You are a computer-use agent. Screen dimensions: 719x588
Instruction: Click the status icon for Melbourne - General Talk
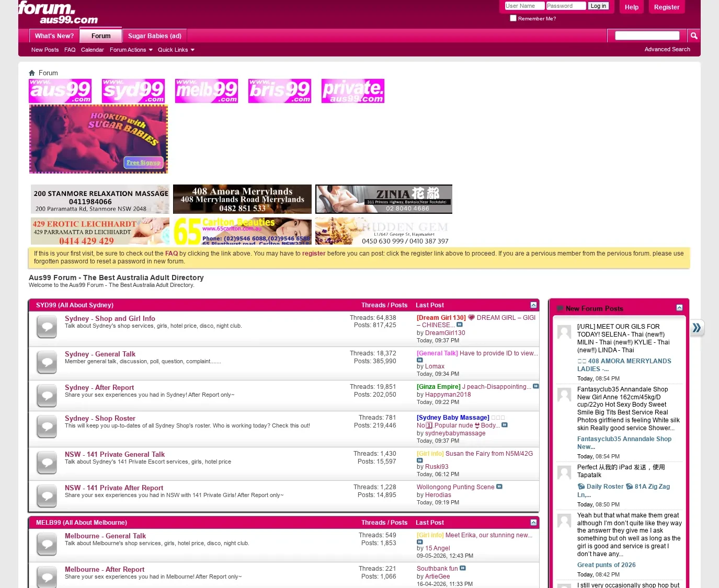click(47, 544)
